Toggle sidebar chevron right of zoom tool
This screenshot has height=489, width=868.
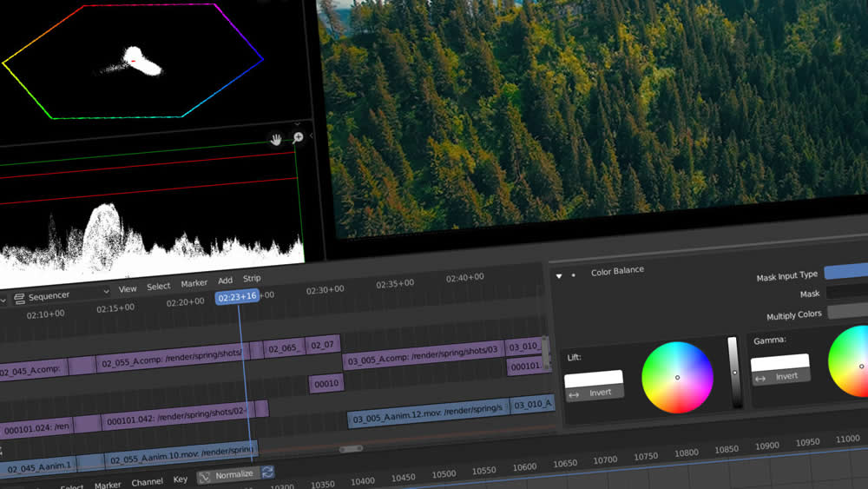(x=311, y=135)
